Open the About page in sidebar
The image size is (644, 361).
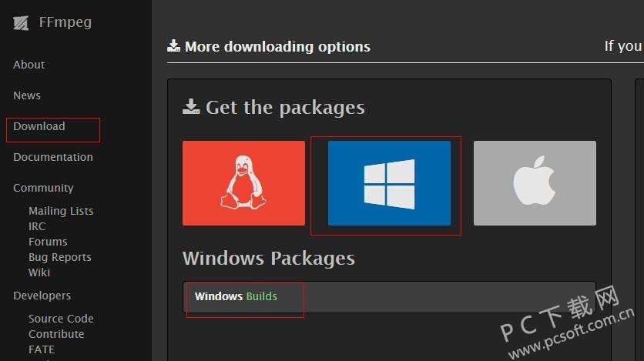(x=29, y=65)
